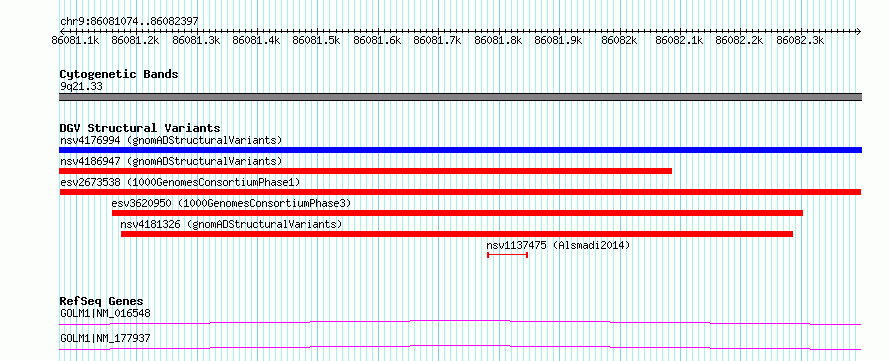The width and height of the screenshot is (890, 361).
Task: Click the DGV Structural Variants track title
Action: (x=140, y=128)
